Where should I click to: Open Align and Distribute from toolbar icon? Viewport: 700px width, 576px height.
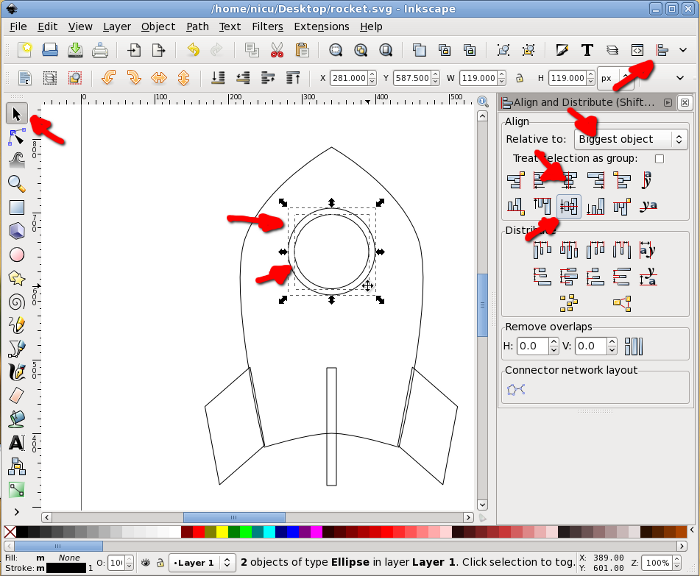tap(662, 50)
